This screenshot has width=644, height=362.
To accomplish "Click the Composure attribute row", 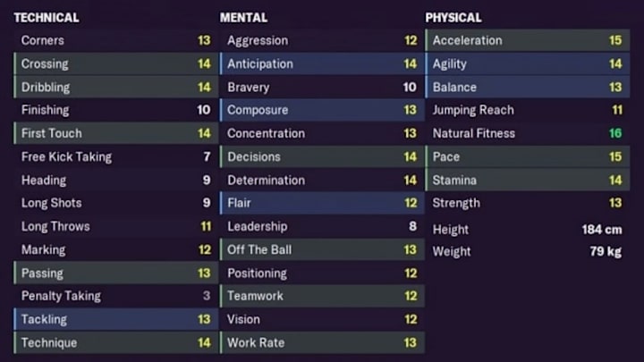I will (x=322, y=110).
